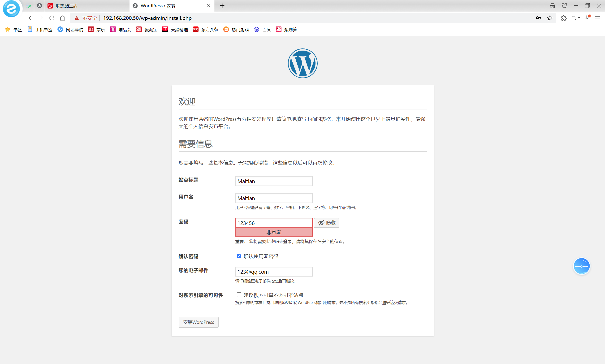The image size is (605, 364).
Task: Click the 需要信息 heading
Action: pyautogui.click(x=195, y=144)
